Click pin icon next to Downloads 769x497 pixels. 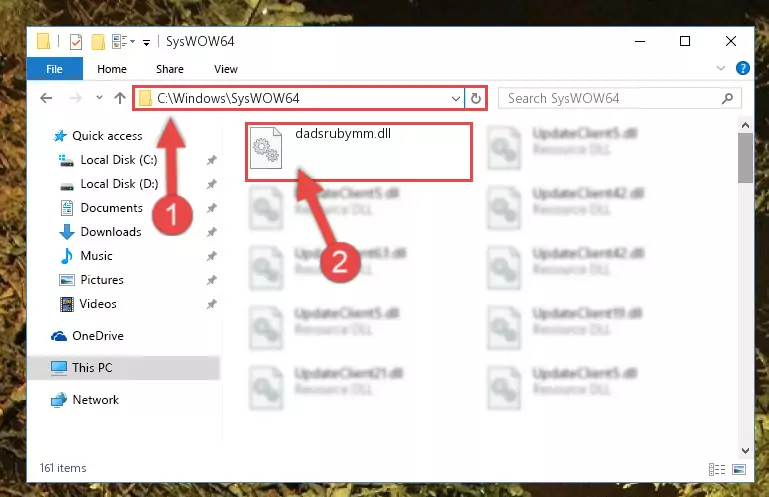(211, 232)
